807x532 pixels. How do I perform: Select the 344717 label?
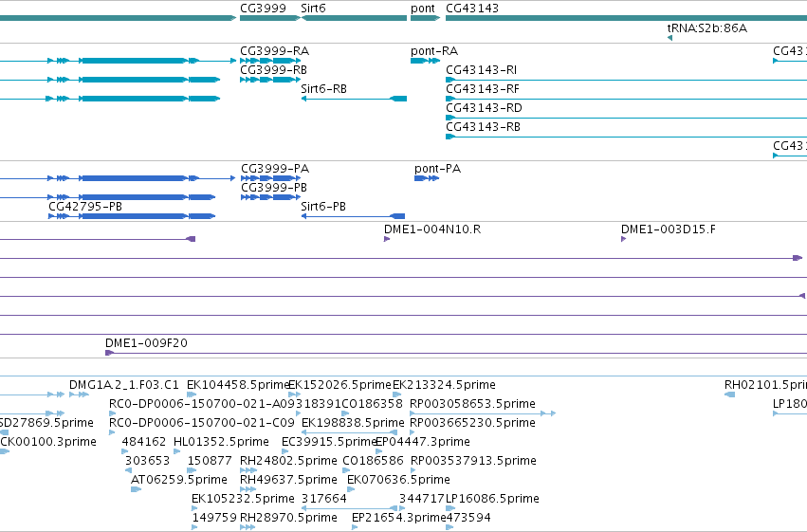tap(422, 499)
